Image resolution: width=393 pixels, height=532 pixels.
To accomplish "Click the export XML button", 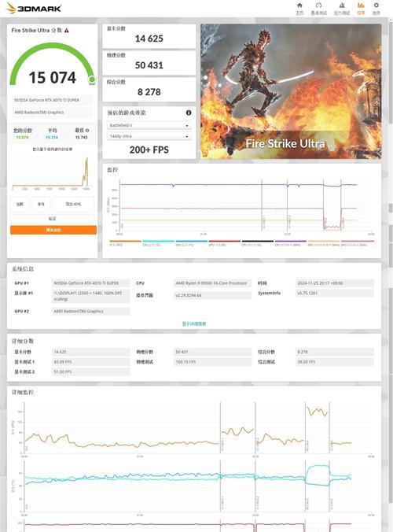I will click(73, 204).
